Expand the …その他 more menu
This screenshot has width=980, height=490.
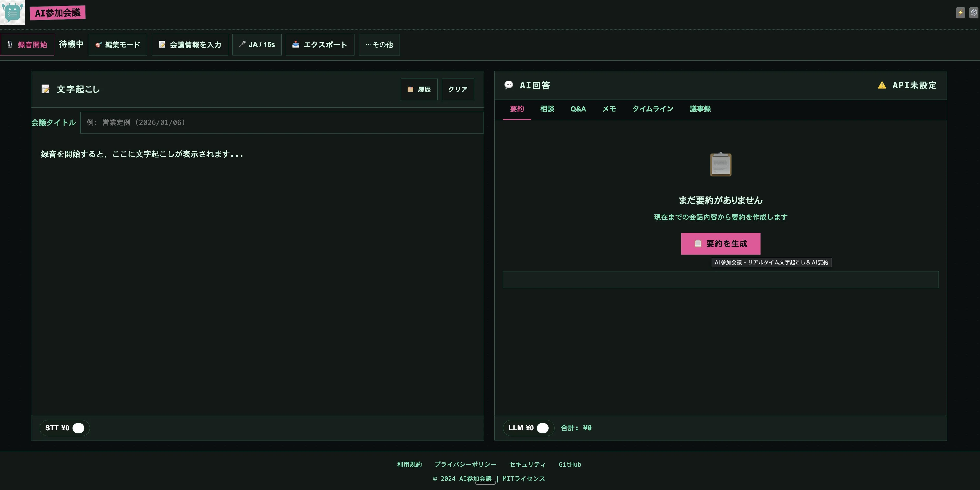pos(379,45)
